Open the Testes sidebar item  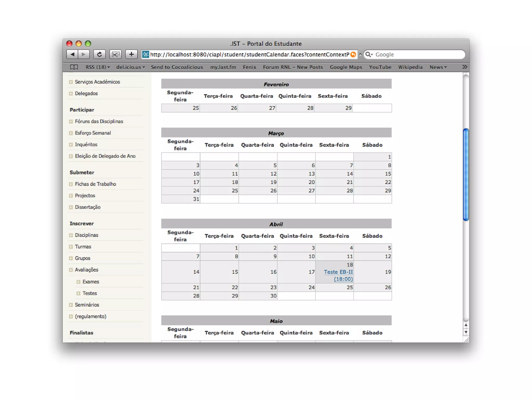(90, 293)
